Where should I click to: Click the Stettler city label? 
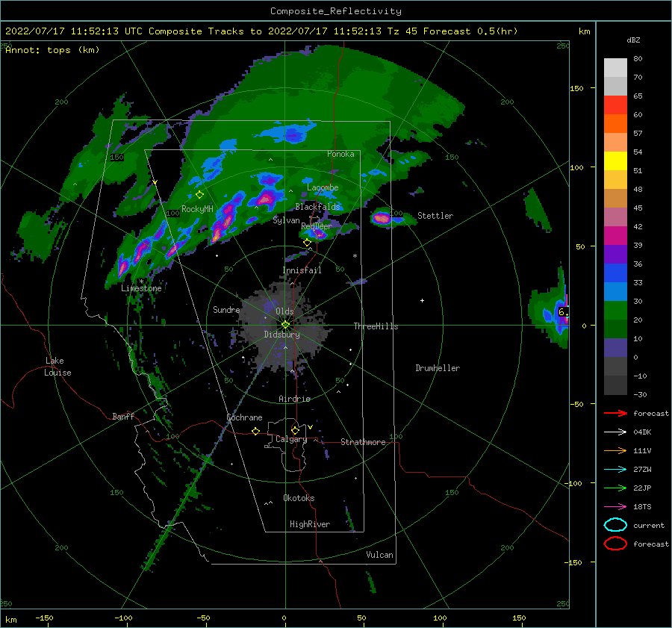[x=435, y=216]
